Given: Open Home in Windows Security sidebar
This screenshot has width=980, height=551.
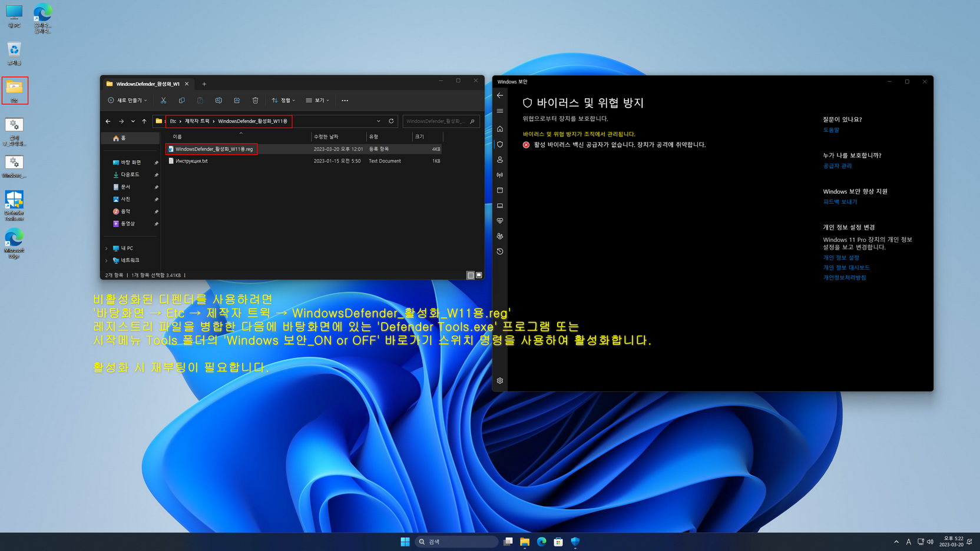Looking at the screenshot, I should pos(500,129).
